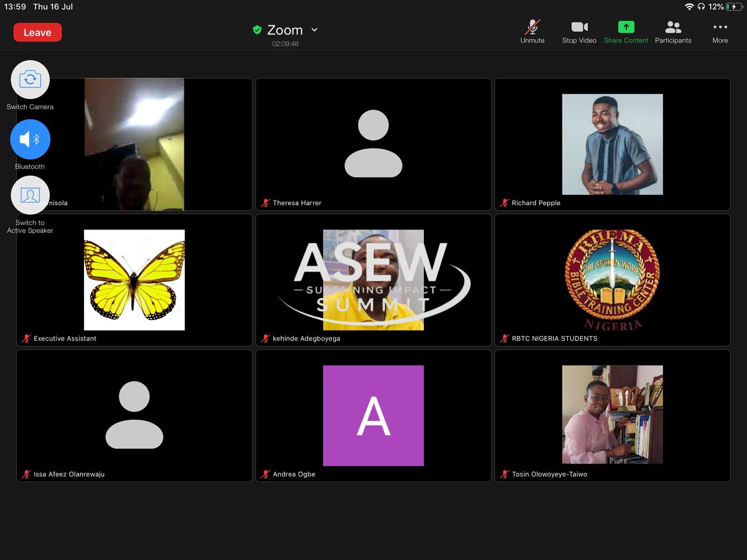Click muted mic icon beside Andrea Ogbe
Viewport: 747px width, 560px height.
point(265,474)
